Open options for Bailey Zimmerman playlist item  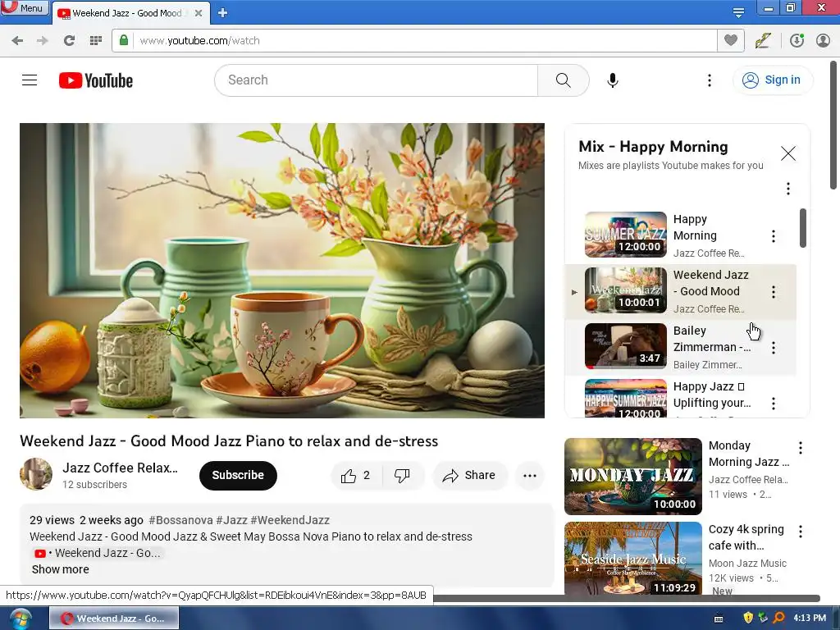coord(773,348)
